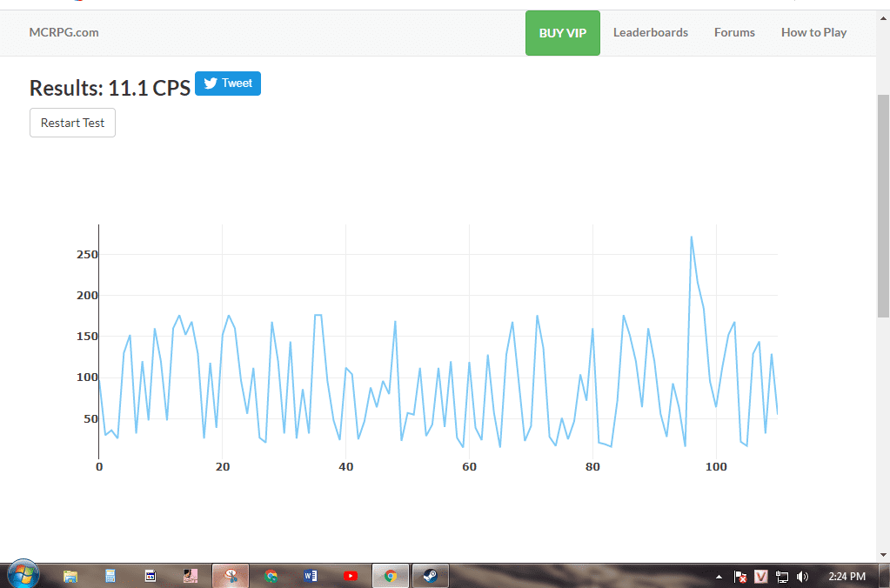Click the Results: 11.1 CPS heading
Viewport: 890px width, 588px height.
[110, 88]
